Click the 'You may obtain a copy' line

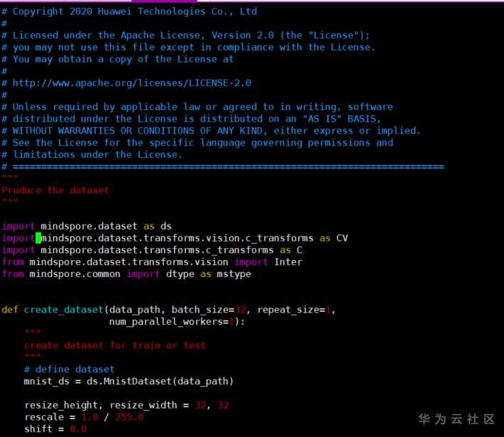coord(118,60)
